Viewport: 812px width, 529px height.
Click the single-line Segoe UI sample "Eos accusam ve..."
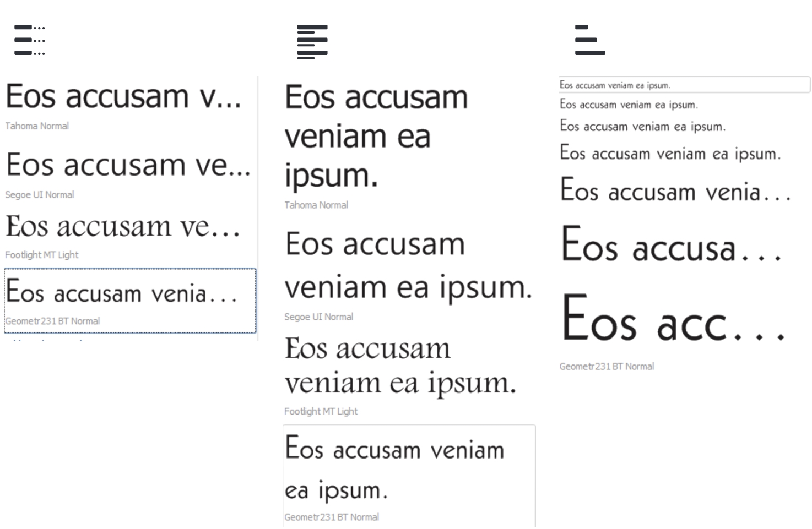point(128,165)
